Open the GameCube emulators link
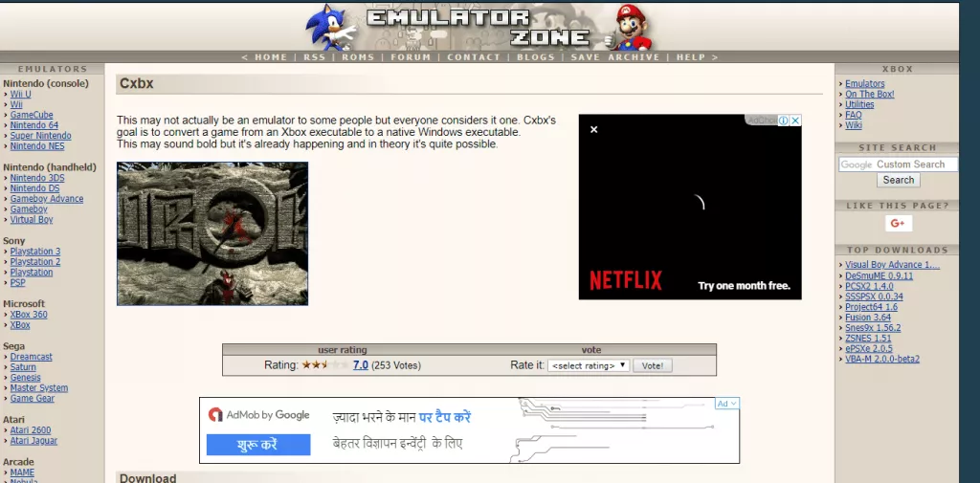The image size is (980, 483). (x=32, y=115)
